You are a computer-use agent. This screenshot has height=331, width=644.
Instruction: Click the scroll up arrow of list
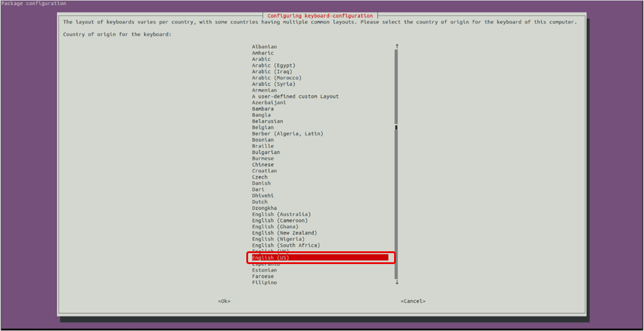coord(396,46)
